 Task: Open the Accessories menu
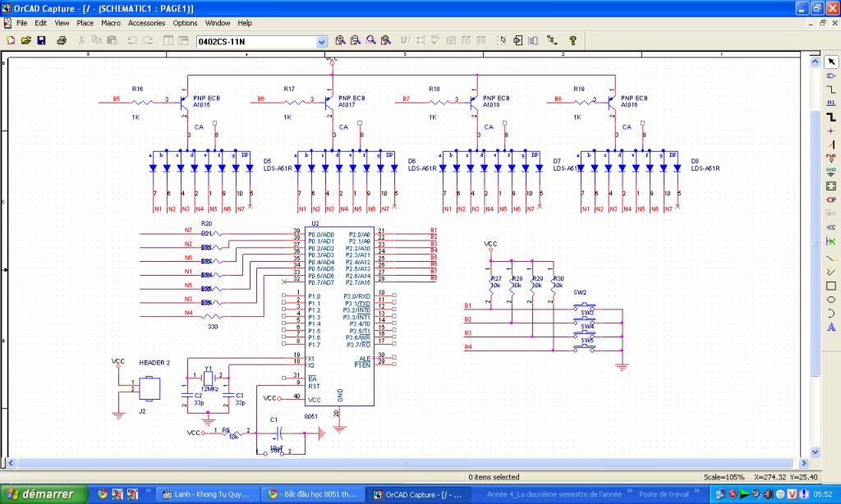146,23
